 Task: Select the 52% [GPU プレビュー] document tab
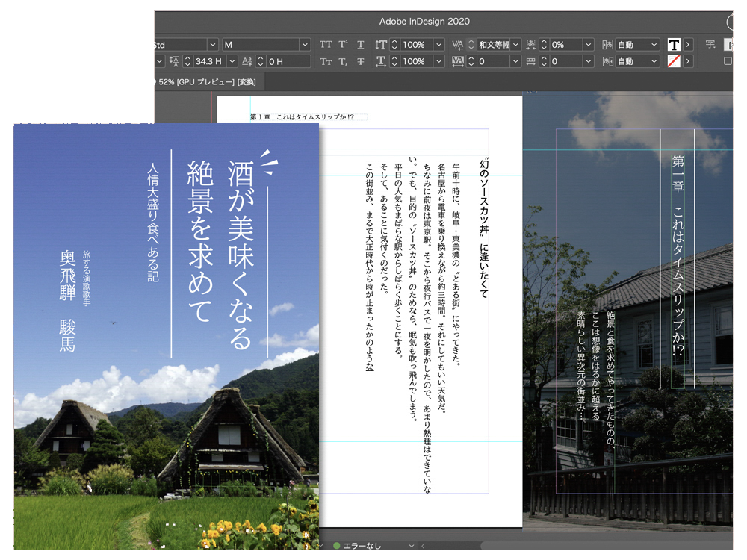pos(205,81)
